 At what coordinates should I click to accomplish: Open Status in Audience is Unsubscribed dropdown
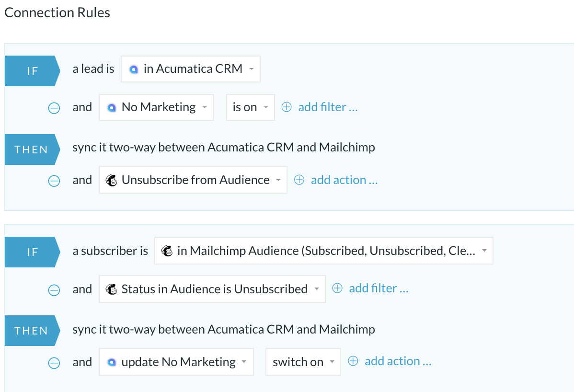pyautogui.click(x=212, y=289)
